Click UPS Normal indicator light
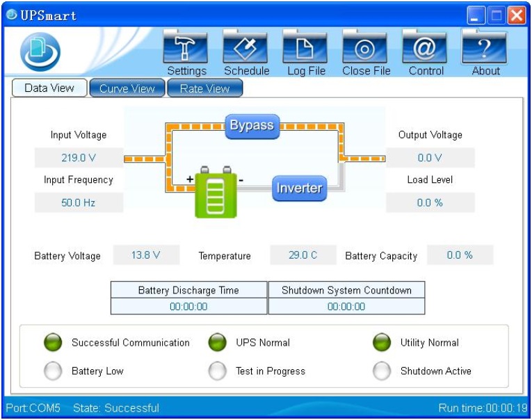This screenshot has width=532, height=420. (x=218, y=342)
